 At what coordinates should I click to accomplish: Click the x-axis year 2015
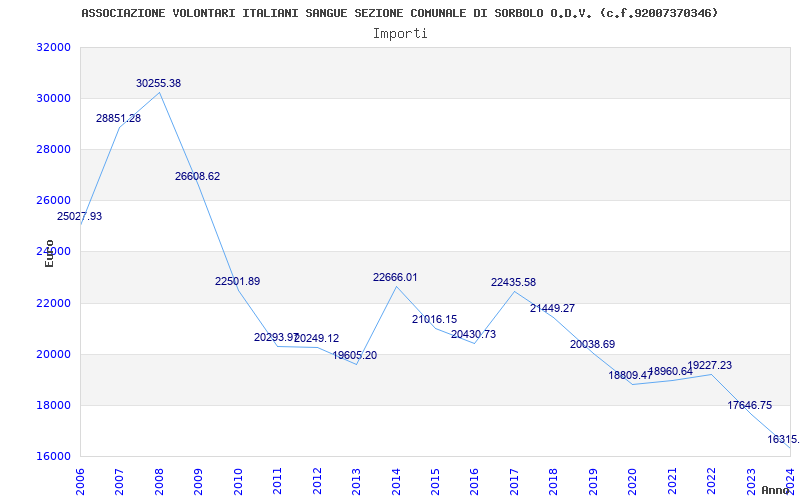pos(435,481)
